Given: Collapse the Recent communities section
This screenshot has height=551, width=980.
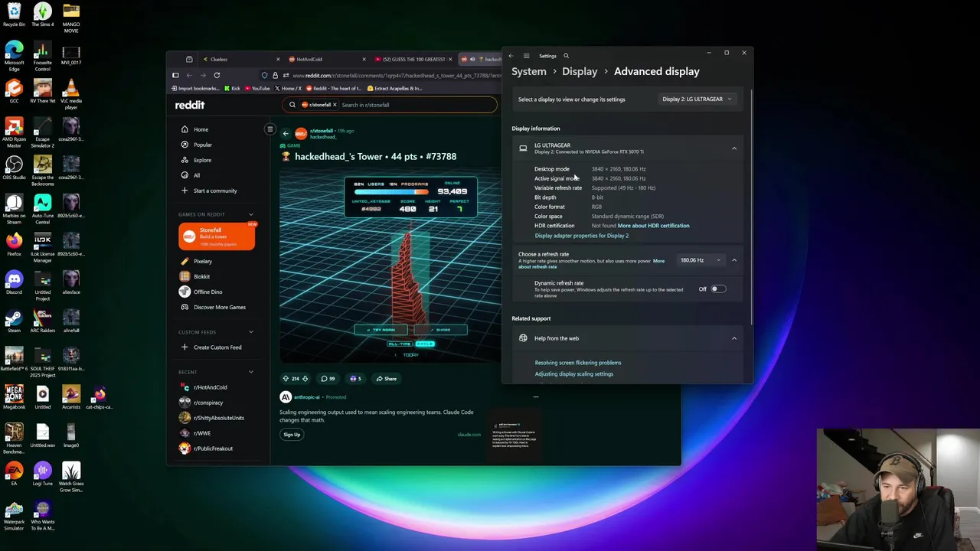Looking at the screenshot, I should [x=250, y=372].
